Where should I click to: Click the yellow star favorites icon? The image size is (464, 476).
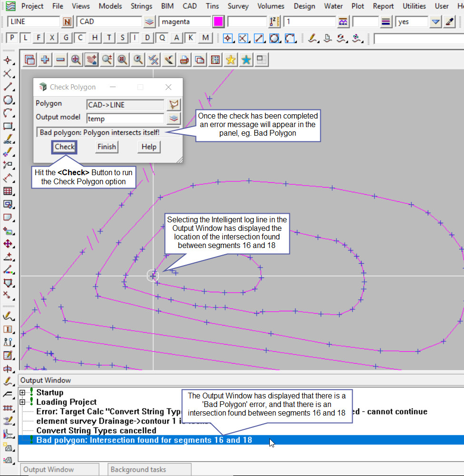click(231, 59)
